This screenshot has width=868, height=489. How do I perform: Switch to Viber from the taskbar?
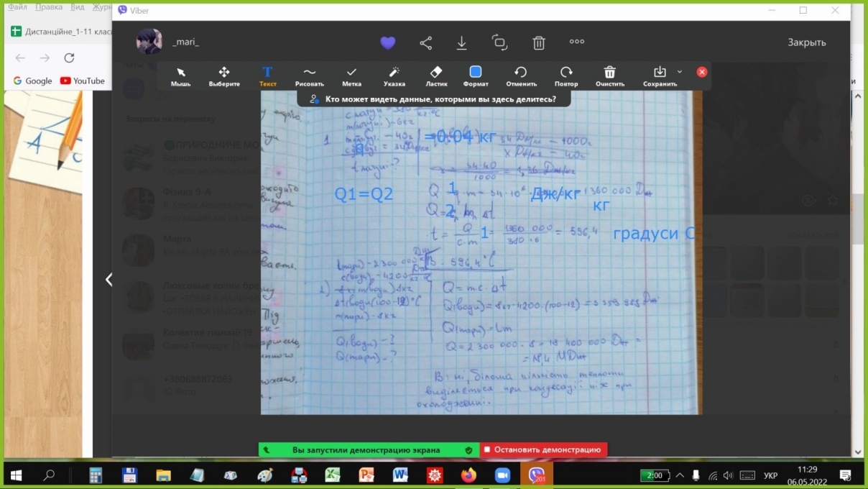537,475
